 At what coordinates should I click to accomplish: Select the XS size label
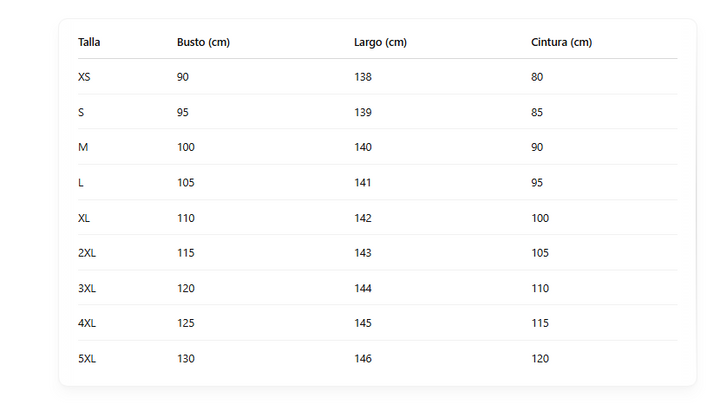(84, 77)
